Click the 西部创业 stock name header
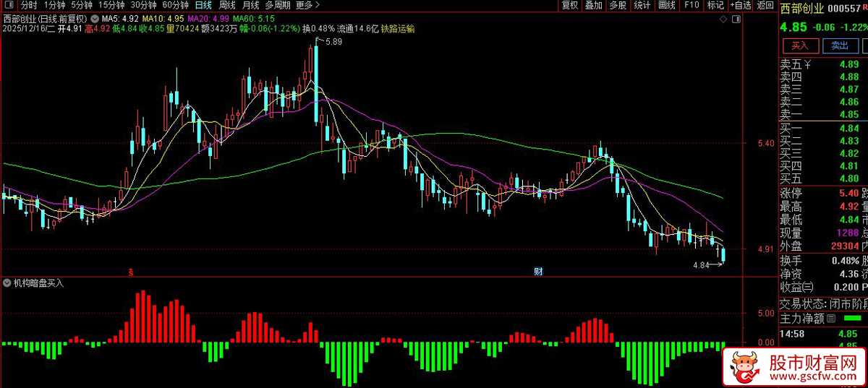 [x=801, y=9]
